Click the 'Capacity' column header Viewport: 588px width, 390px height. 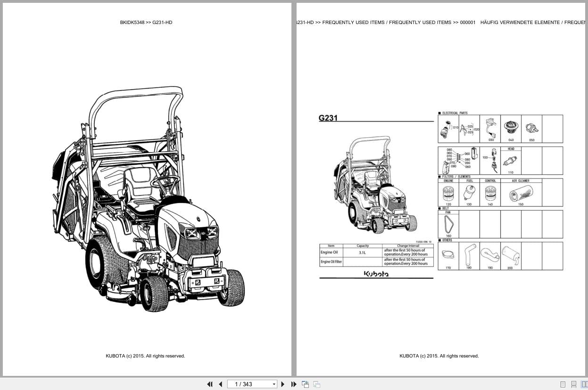(x=363, y=246)
